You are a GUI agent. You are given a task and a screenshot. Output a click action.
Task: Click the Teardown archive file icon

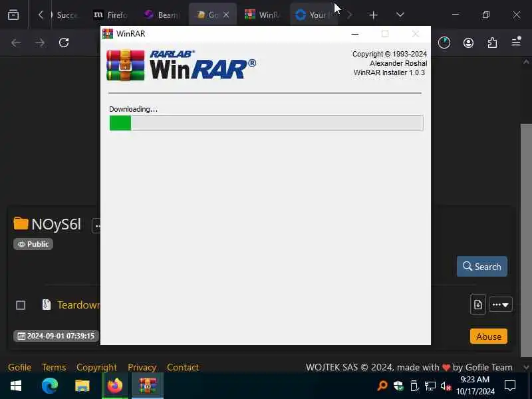47,305
